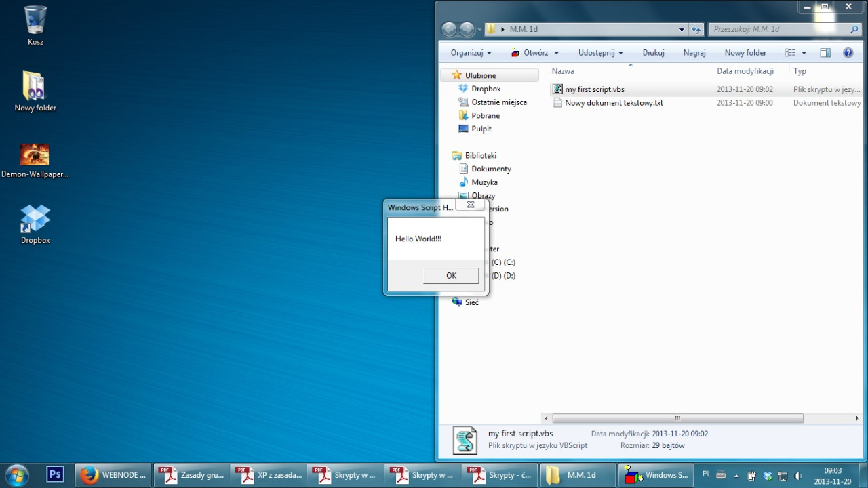Click the Explorer help question mark icon
Screen dimensions: 868x488
click(x=848, y=53)
